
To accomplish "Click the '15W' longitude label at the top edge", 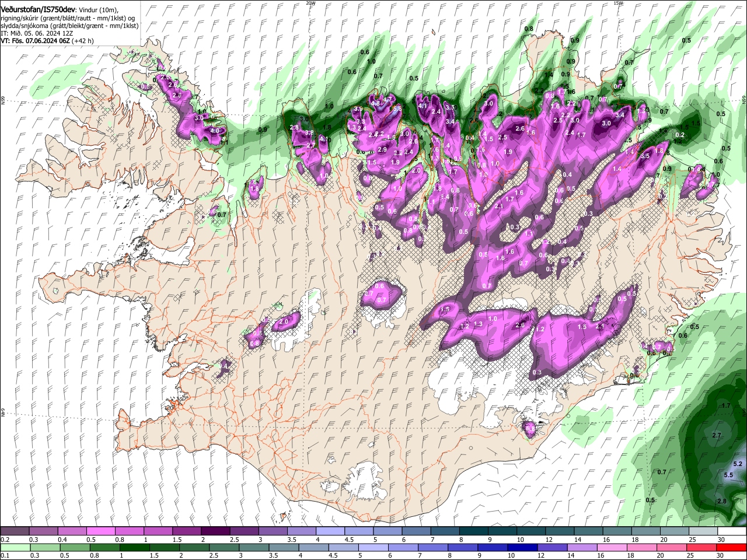I will (x=619, y=3).
